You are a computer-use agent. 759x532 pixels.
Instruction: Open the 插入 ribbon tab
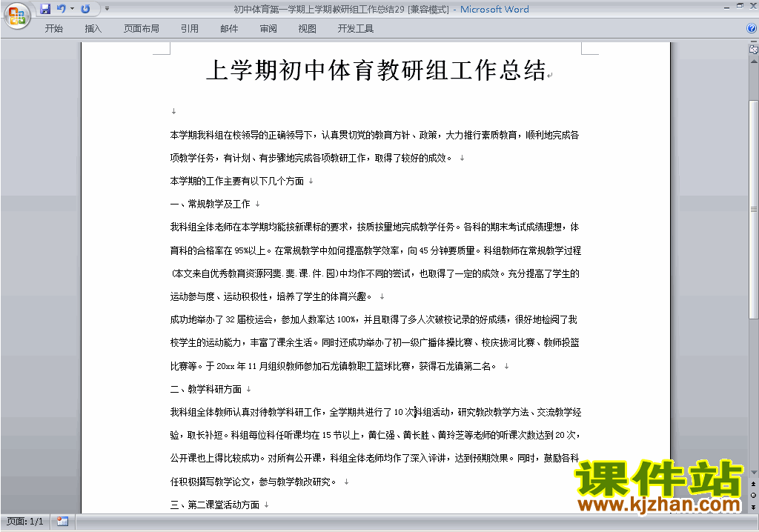pyautogui.click(x=93, y=29)
